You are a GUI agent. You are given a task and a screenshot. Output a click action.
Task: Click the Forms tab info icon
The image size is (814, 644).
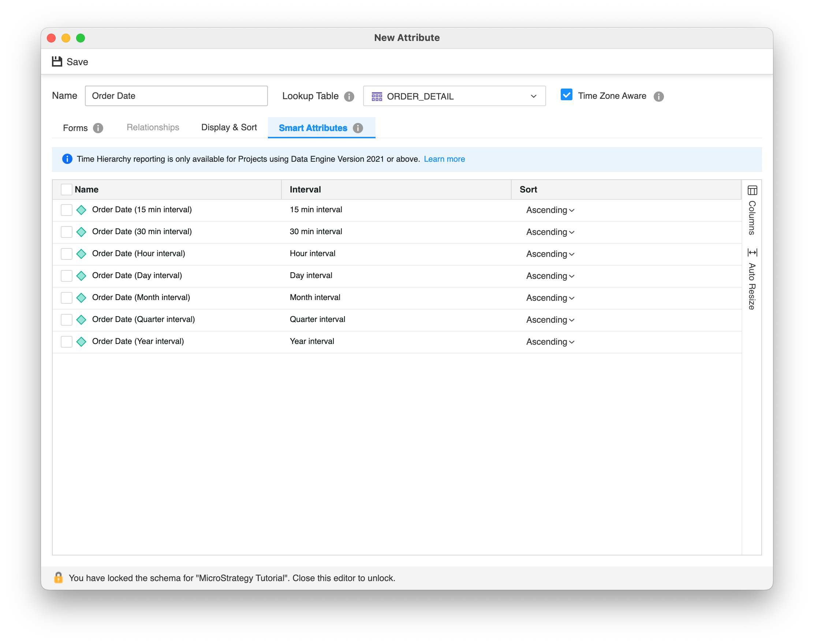[x=98, y=128]
